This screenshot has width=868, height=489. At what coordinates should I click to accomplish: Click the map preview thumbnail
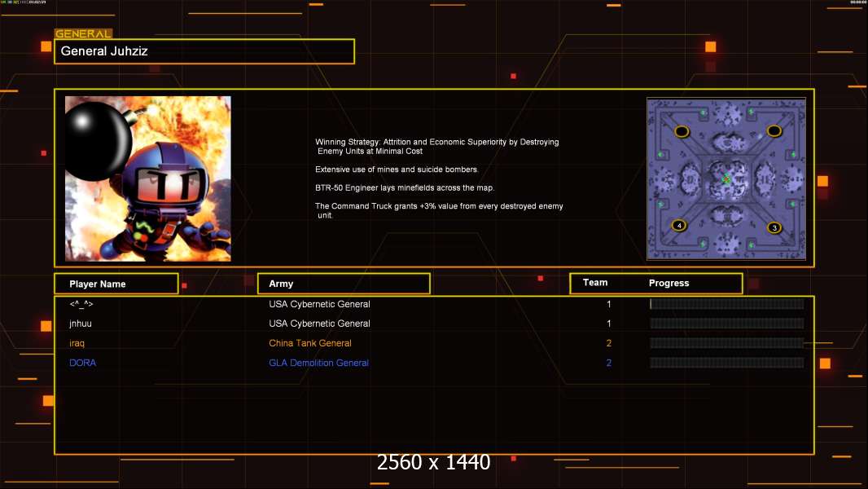726,178
